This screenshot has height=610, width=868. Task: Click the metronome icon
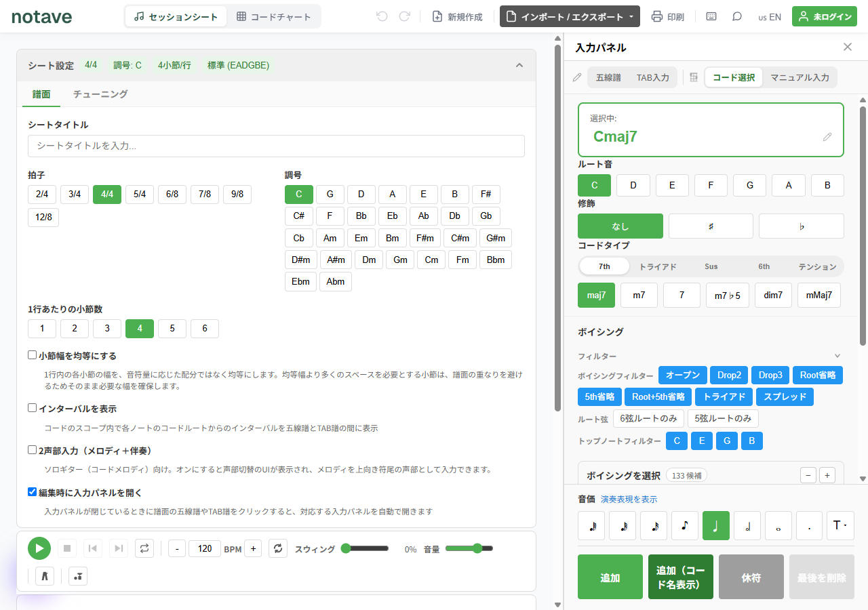[45, 576]
